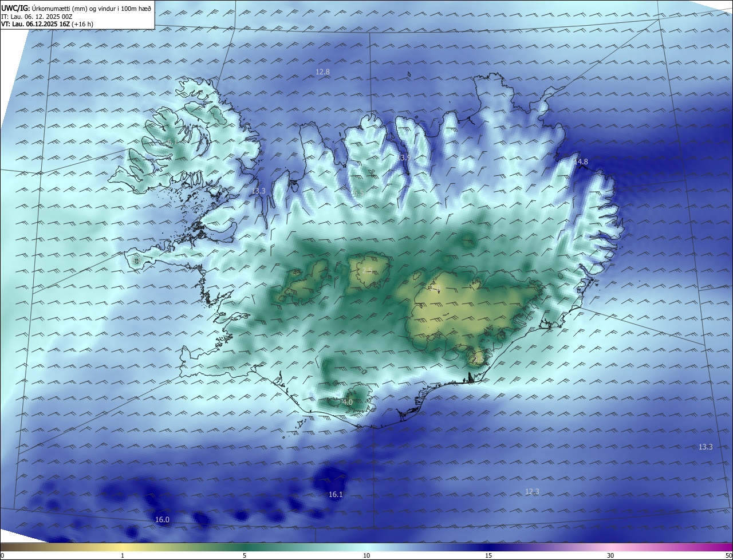Click the '10' tick on the color scale
The image size is (733, 560).
(x=366, y=555)
